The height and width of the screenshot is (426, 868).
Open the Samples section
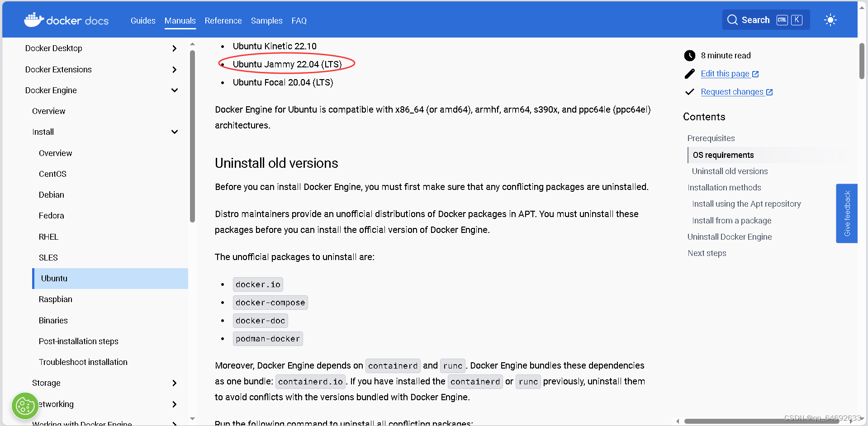266,20
